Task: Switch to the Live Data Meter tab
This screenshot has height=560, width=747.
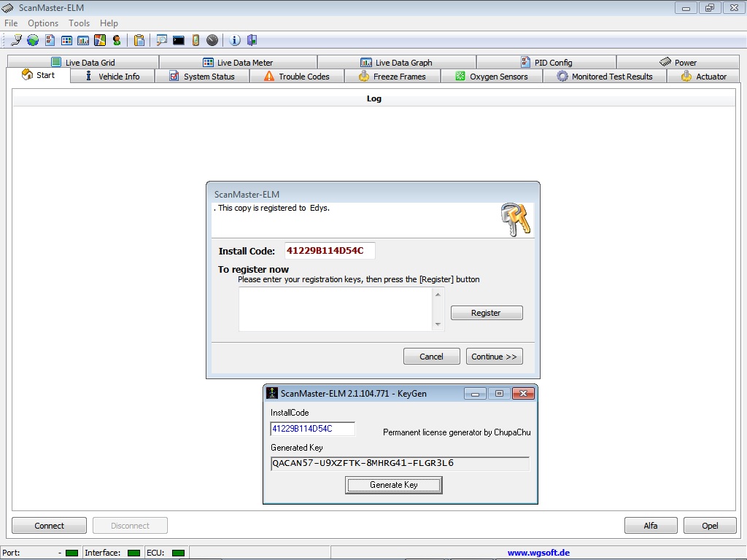Action: click(239, 63)
